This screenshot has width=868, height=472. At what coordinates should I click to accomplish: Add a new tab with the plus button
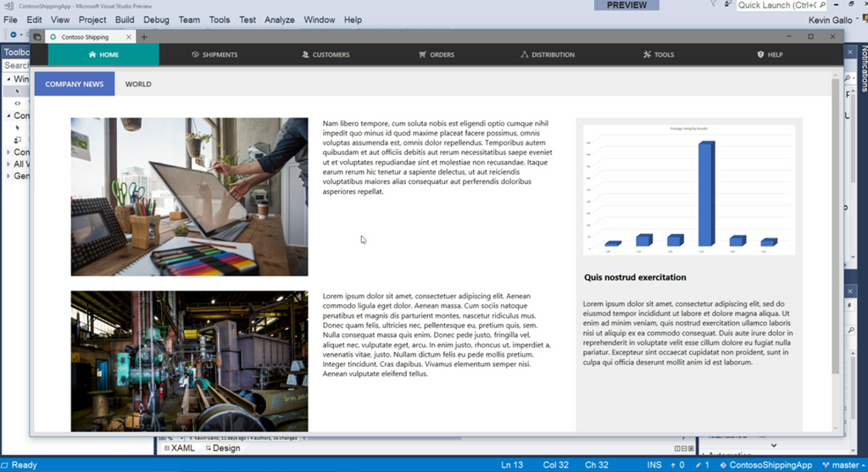[x=144, y=37]
